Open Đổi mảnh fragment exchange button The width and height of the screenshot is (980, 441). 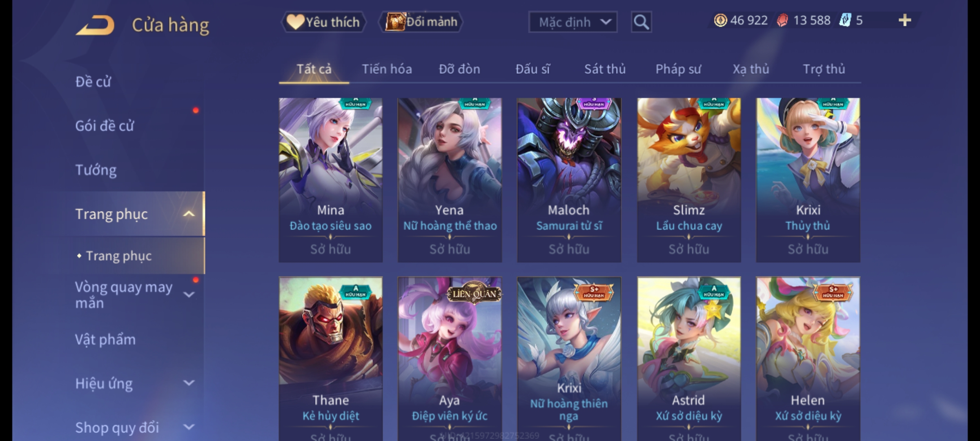point(421,22)
